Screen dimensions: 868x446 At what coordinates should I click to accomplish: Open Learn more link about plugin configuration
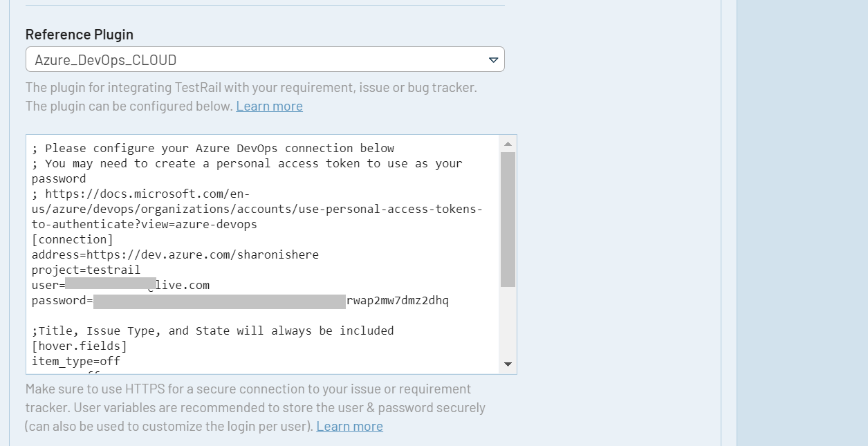[x=269, y=106]
